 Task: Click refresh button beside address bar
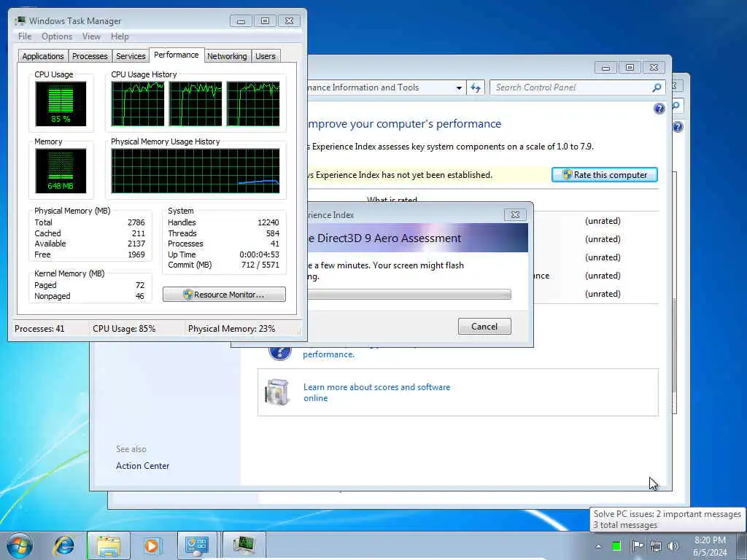tap(476, 87)
